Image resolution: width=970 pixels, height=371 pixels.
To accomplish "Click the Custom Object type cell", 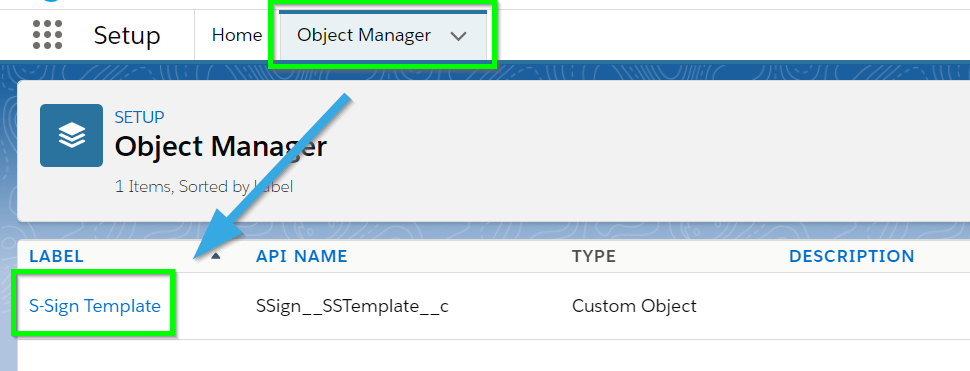I will point(634,305).
